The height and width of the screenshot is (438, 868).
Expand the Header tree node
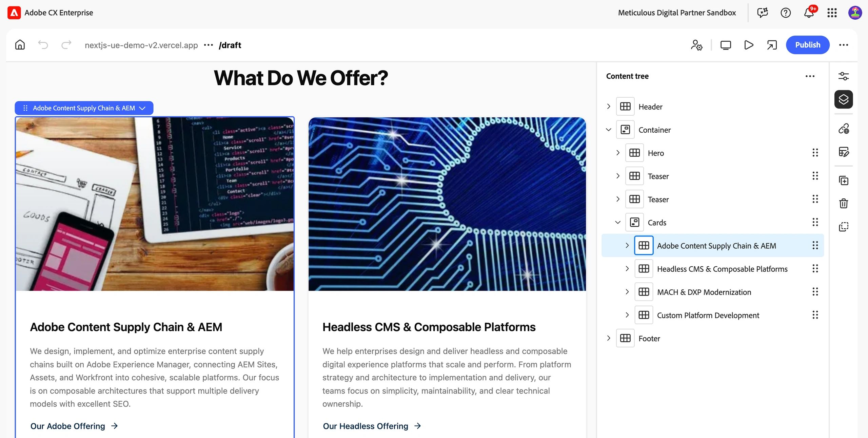tap(609, 107)
